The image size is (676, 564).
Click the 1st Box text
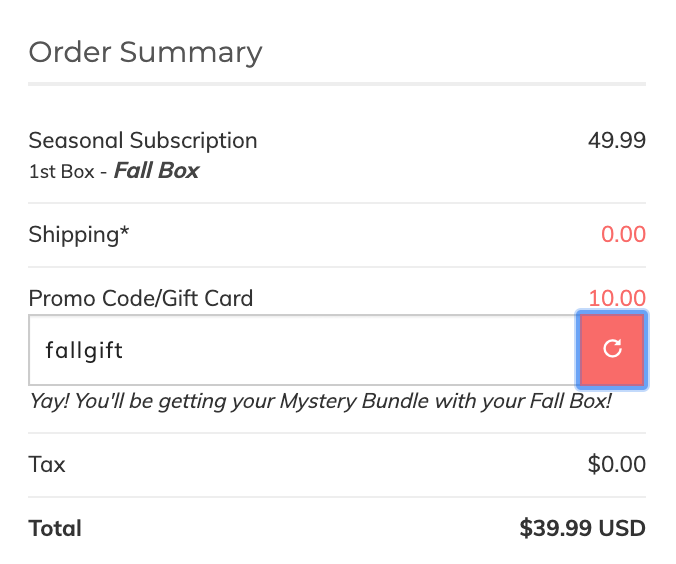point(61,172)
